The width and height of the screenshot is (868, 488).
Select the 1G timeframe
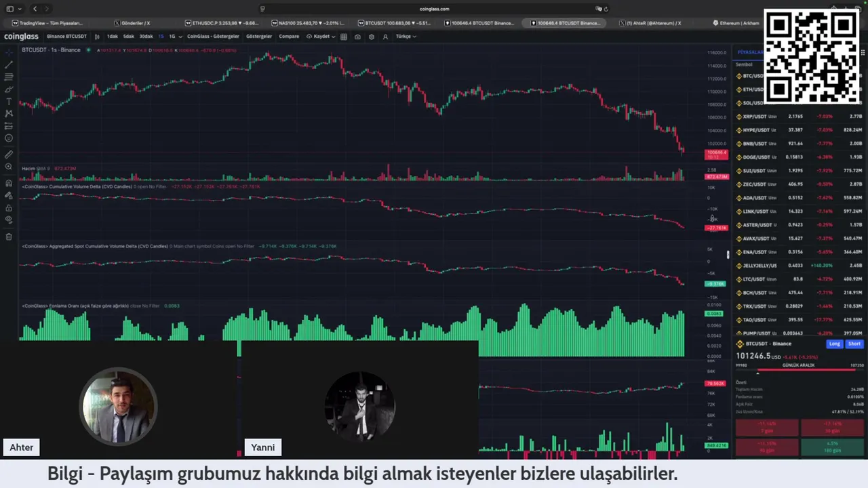(x=172, y=37)
